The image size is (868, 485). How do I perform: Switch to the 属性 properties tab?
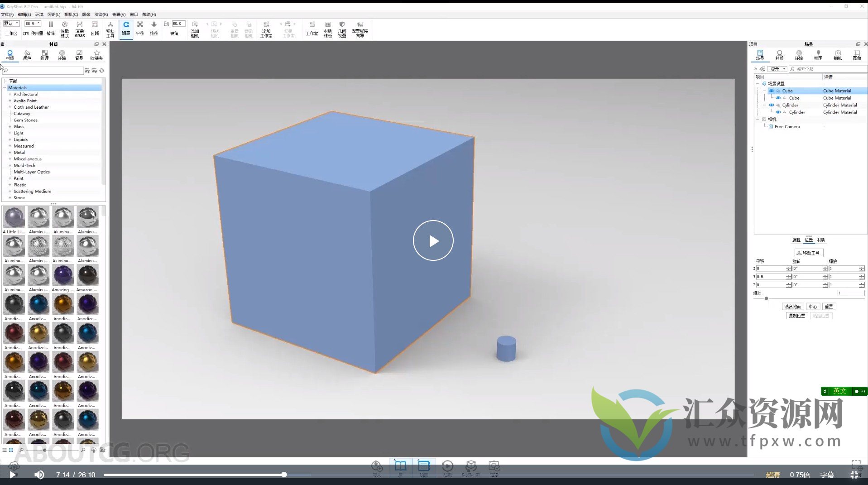796,240
